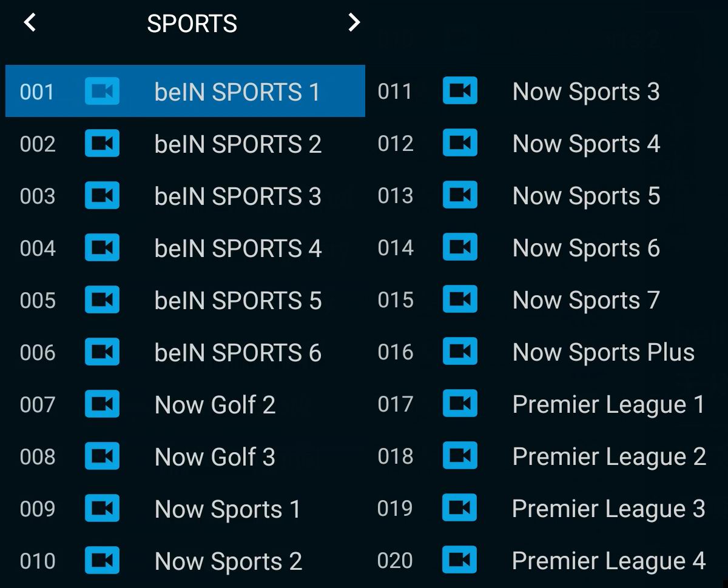Go to the next category with right arrow

pyautogui.click(x=354, y=23)
